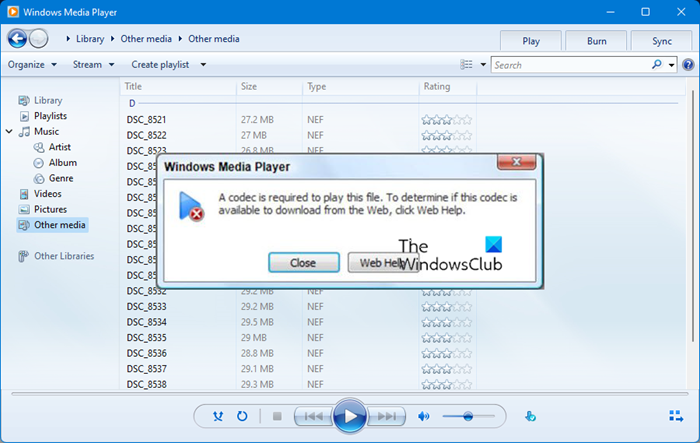Sort by the Size column header

(269, 87)
